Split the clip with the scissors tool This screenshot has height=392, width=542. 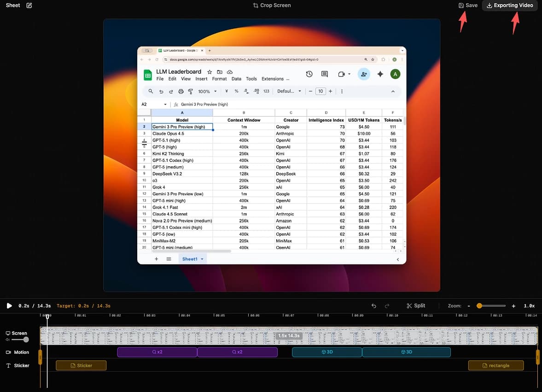(416, 306)
